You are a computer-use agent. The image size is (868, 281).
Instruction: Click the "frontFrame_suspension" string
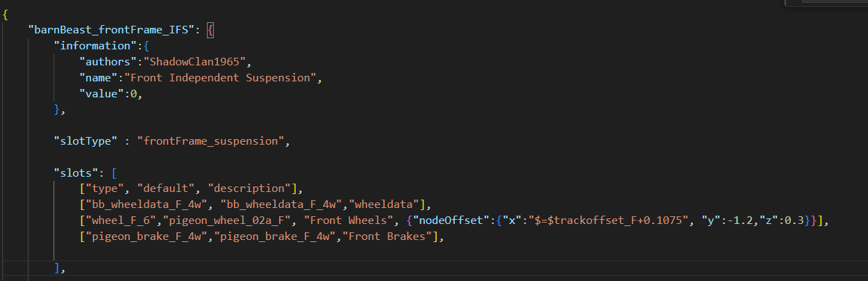[x=211, y=141]
